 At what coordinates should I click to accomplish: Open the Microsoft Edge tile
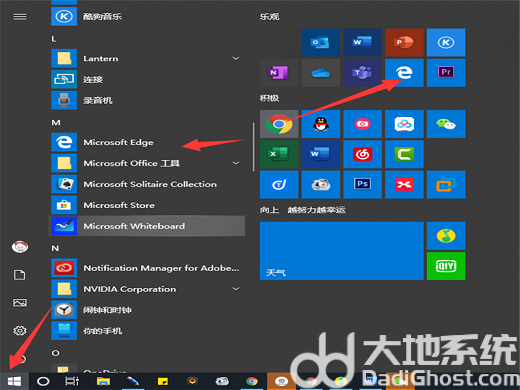coord(404,73)
